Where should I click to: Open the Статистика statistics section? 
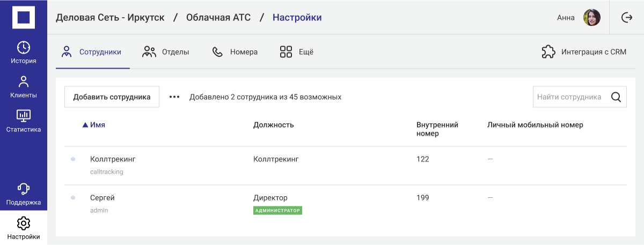click(x=24, y=121)
